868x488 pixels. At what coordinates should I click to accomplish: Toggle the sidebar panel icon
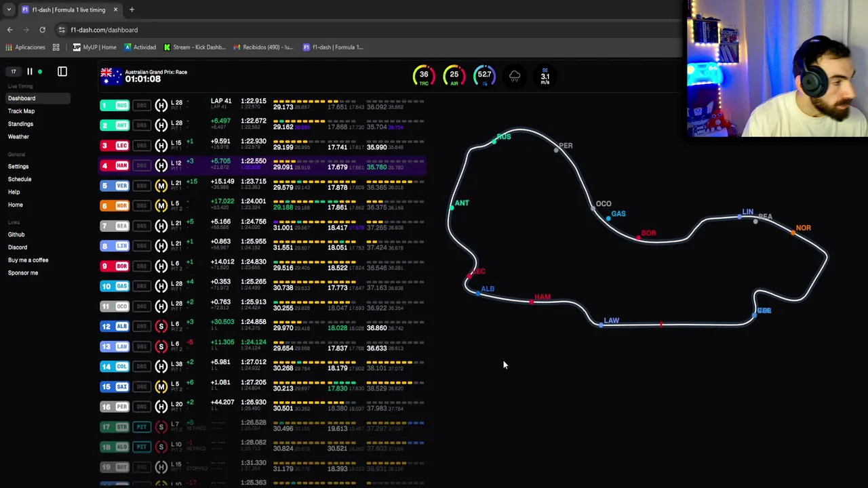coord(62,71)
